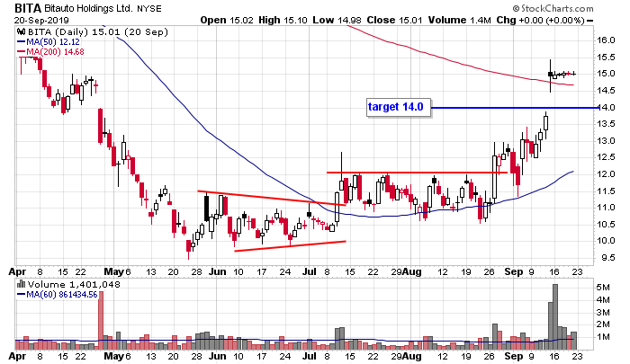Click the date 20-Sep-2019

[x=41, y=21]
